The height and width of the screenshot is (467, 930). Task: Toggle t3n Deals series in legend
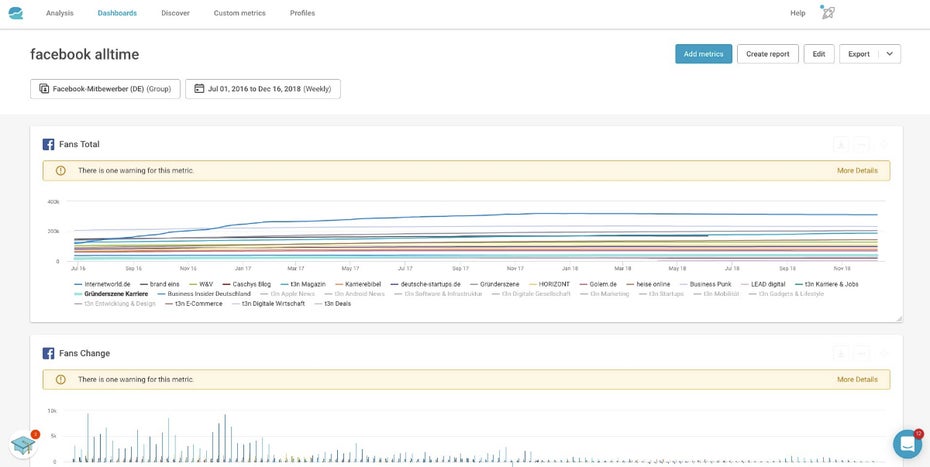[332, 303]
